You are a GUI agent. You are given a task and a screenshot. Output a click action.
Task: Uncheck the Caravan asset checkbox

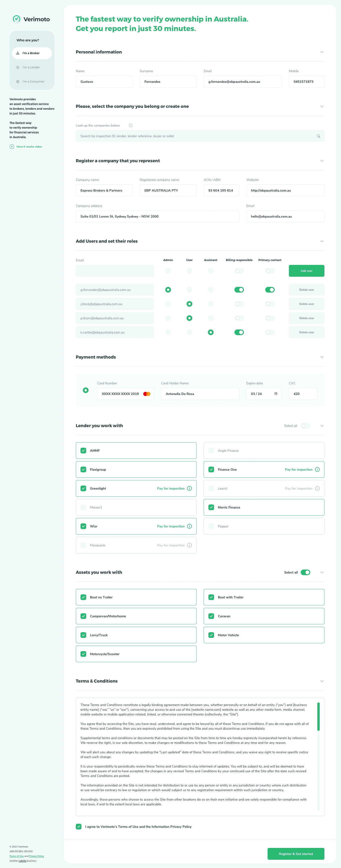coord(211,616)
